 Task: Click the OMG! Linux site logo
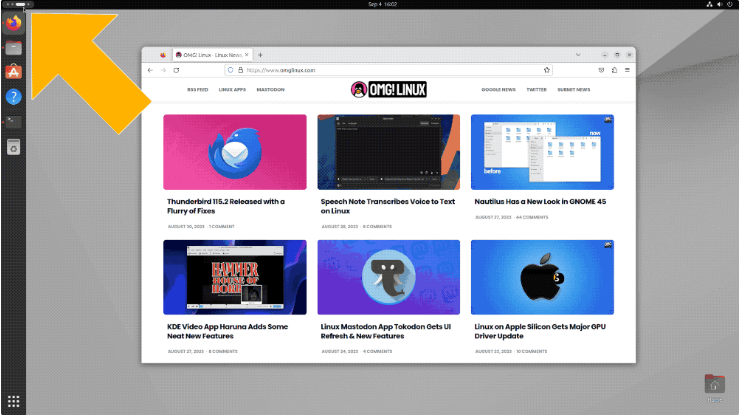point(388,89)
